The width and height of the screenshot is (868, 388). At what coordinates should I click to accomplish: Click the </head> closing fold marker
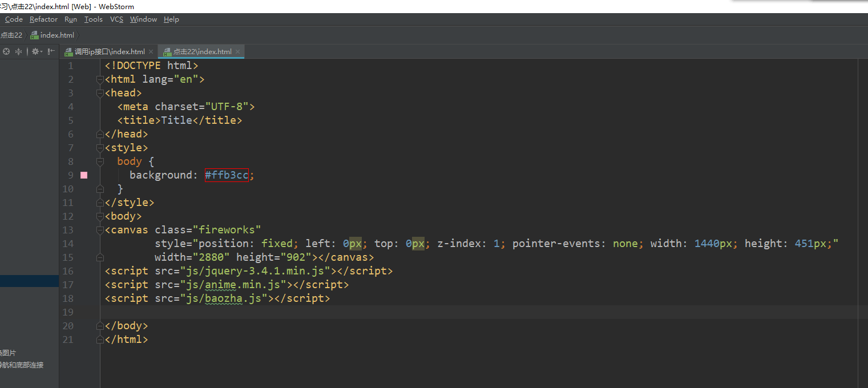[100, 134]
